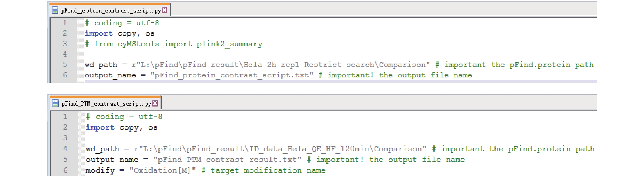Click line number 4 in protein script
Viewport: 644px width, 177px height.
pyautogui.click(x=65, y=54)
